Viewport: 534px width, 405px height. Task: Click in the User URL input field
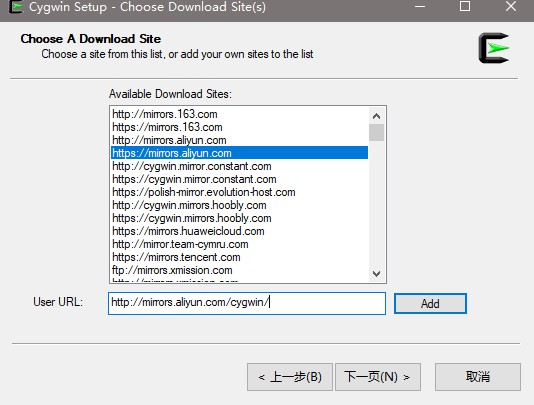tap(247, 303)
